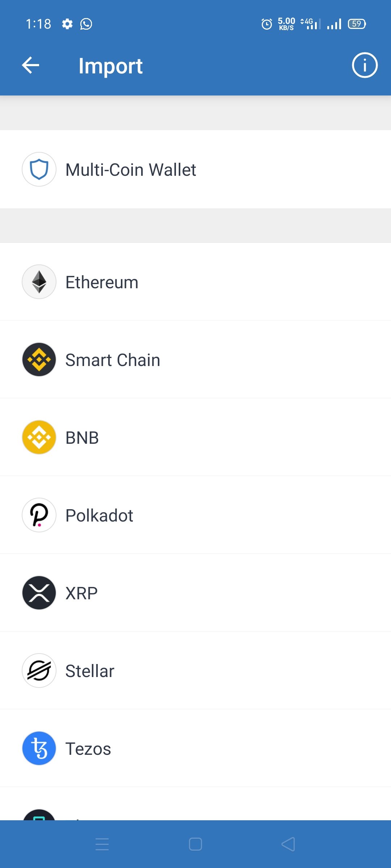
Task: Tap Android recent apps menu button
Action: 102,844
